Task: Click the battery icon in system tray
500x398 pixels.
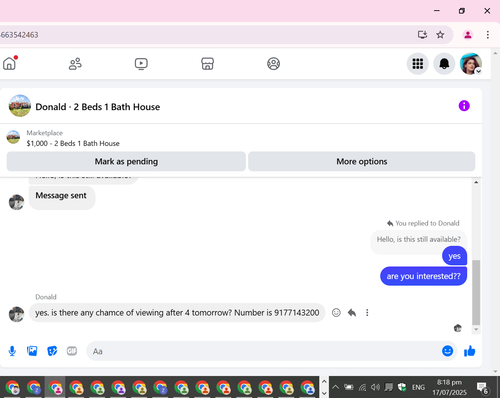Action: [349, 387]
